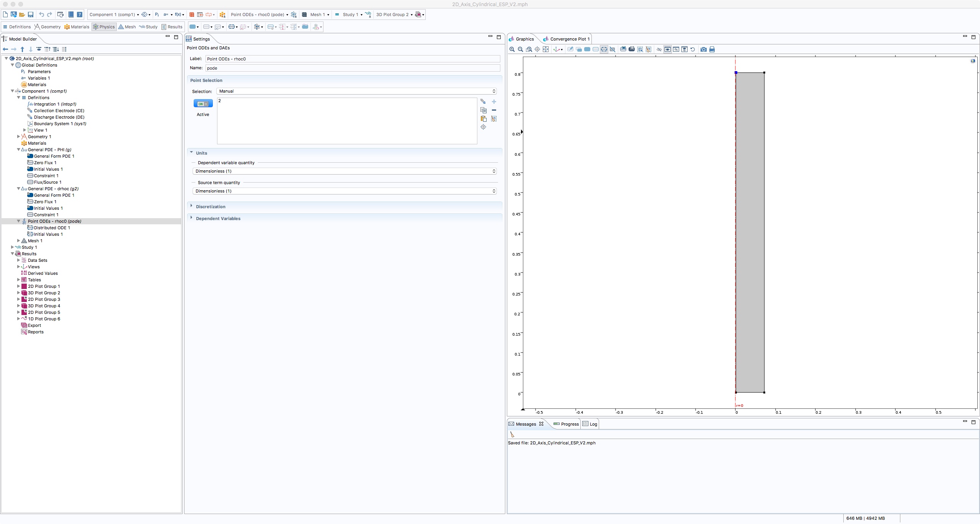Screen dimensions: 980x524
Task: Click the Help question mark icon
Action: click(80, 15)
